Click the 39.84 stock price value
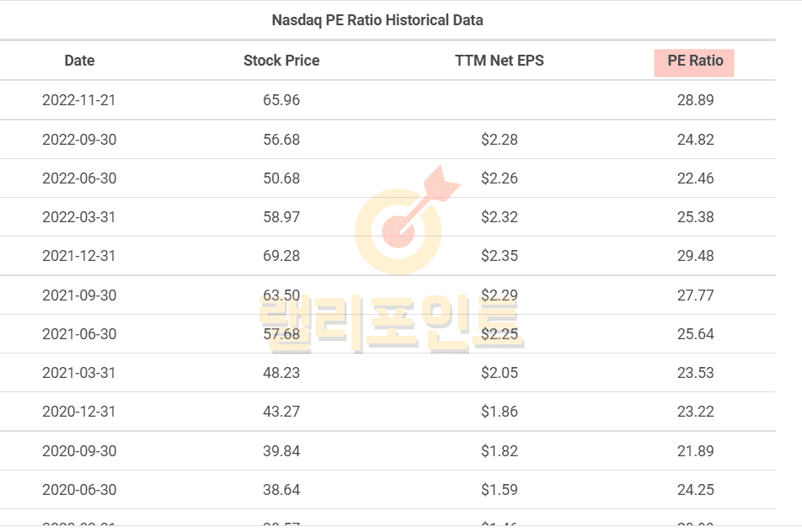The height and width of the screenshot is (532, 802). pyautogui.click(x=281, y=451)
